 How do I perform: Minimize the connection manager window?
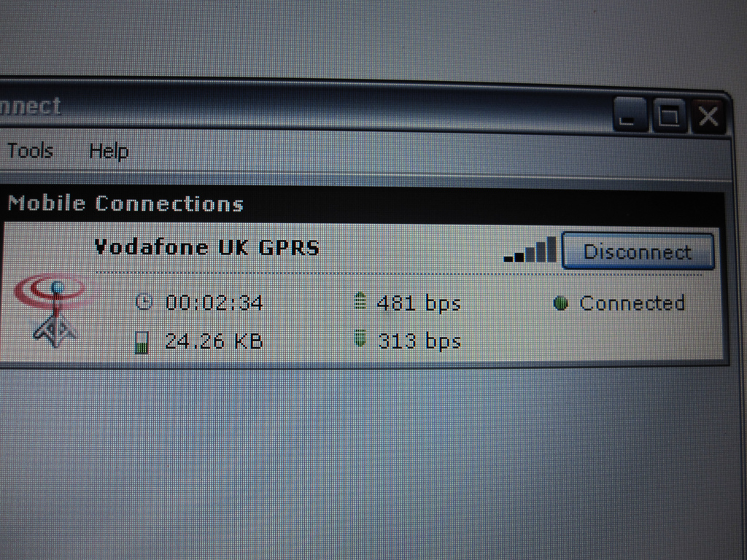(630, 115)
